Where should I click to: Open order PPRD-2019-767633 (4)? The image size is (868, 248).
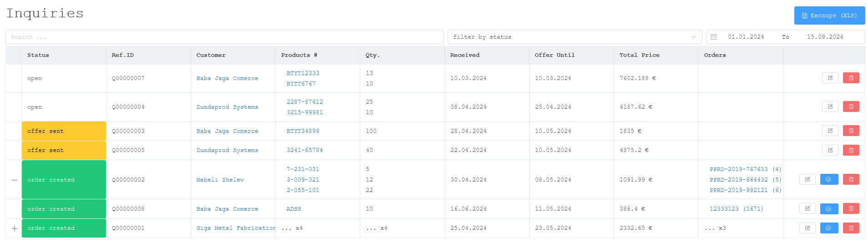coord(745,169)
